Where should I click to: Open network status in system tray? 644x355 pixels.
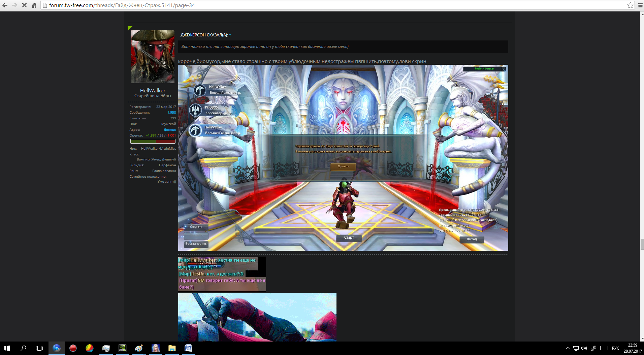point(576,348)
